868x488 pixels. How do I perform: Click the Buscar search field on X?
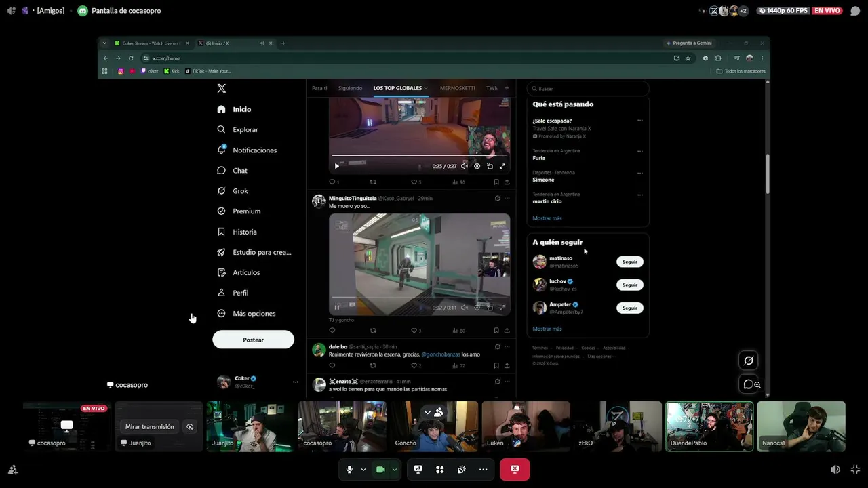[x=588, y=89]
